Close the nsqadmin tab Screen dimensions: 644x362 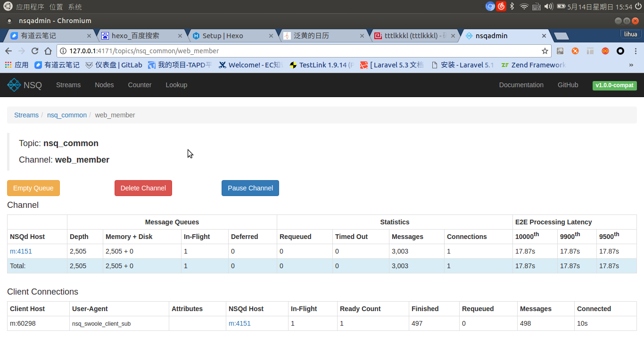pos(544,36)
